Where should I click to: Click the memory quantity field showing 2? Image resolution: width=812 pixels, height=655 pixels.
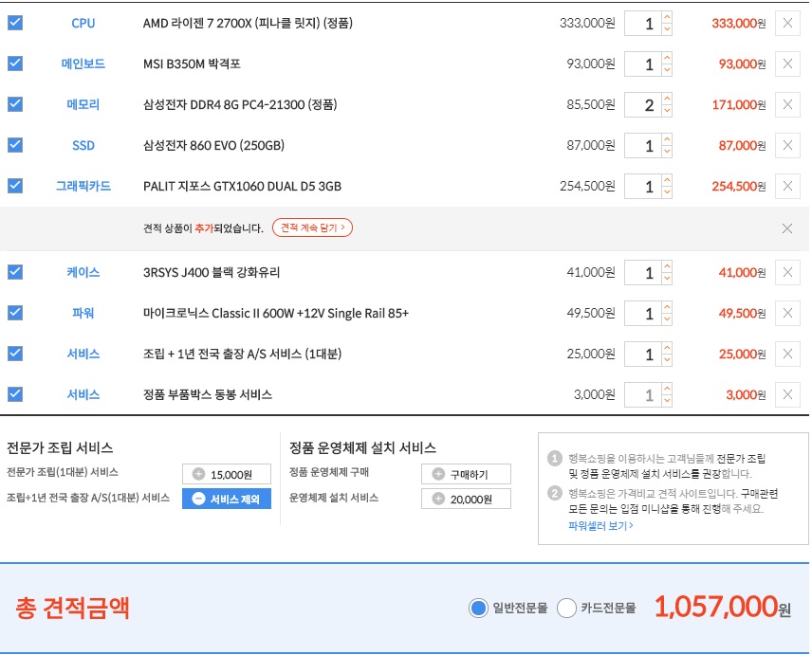click(x=643, y=104)
